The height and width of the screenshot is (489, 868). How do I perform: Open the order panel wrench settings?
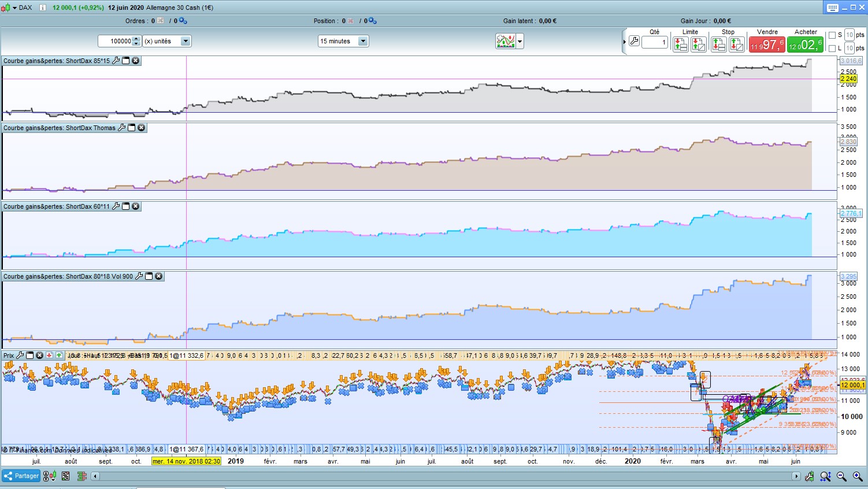pyautogui.click(x=634, y=42)
